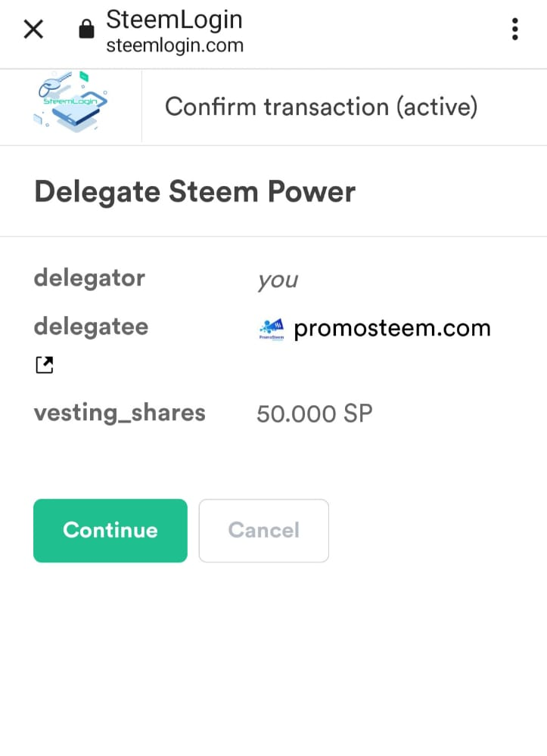Select the Delegate Steem Power heading

(x=194, y=191)
